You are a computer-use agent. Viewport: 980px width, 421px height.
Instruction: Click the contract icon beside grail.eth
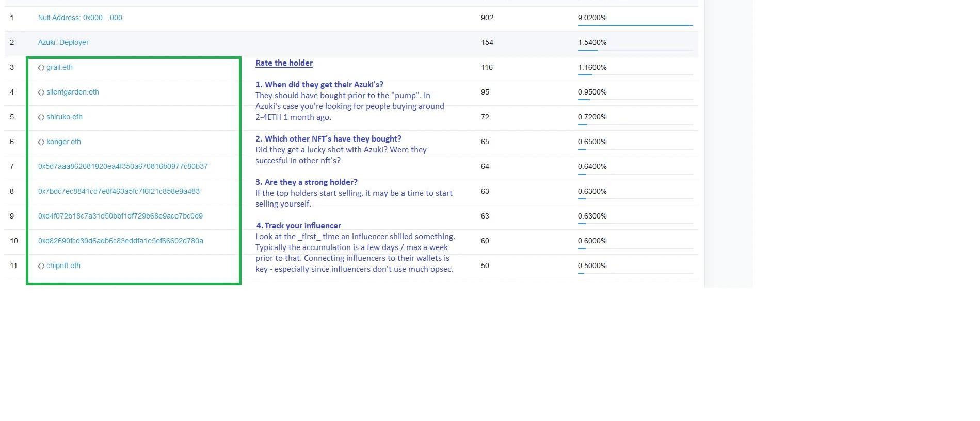pos(41,68)
